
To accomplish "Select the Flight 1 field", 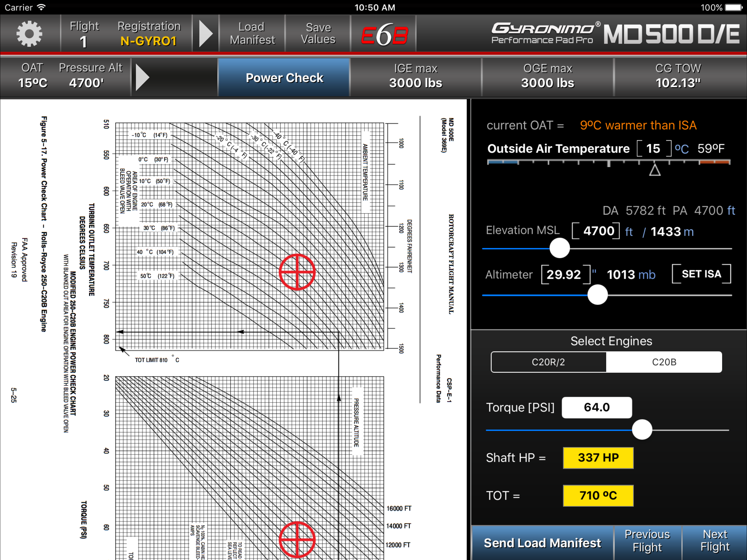I will coord(84,34).
